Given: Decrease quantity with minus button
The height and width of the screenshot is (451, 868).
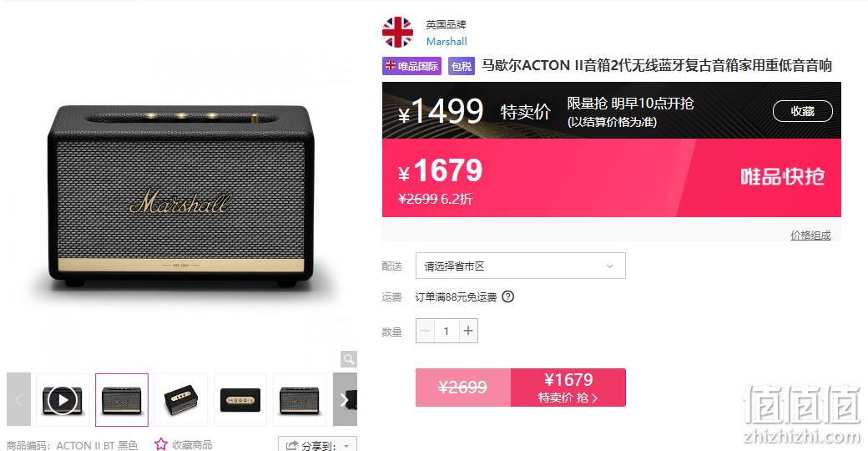Looking at the screenshot, I should click(425, 331).
